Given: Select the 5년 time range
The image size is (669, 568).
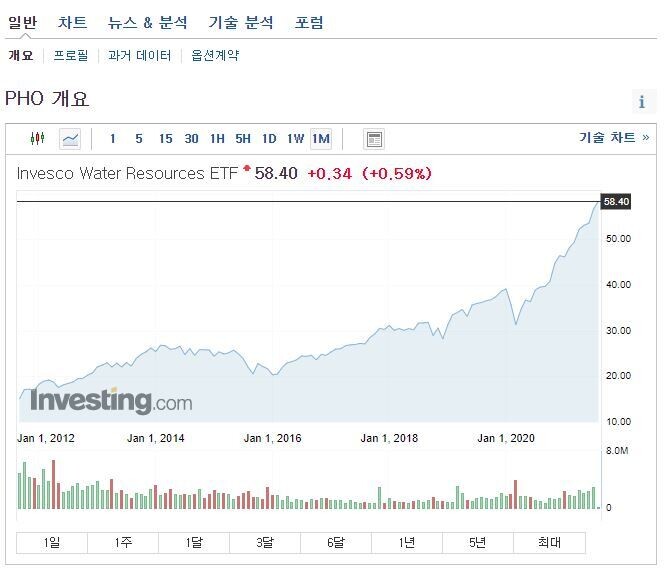Looking at the screenshot, I should pos(477,543).
